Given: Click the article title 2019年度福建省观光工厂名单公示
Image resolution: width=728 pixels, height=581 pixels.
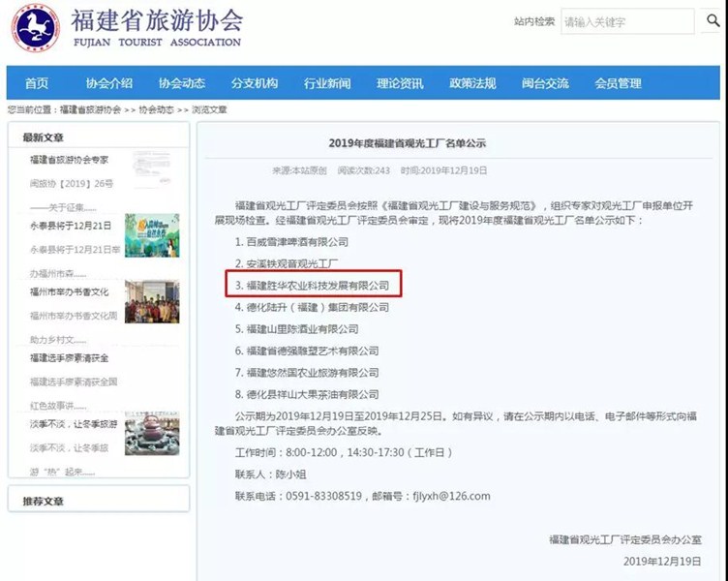Looking at the screenshot, I should click(x=408, y=143).
